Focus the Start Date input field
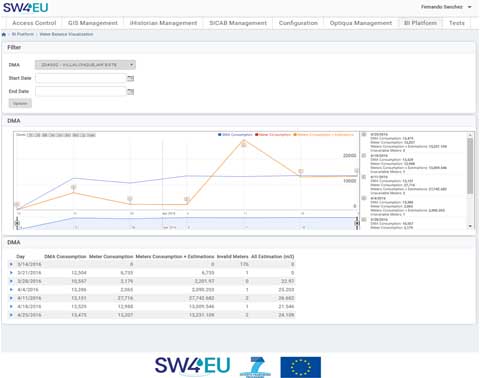The image size is (480, 378). click(x=81, y=78)
